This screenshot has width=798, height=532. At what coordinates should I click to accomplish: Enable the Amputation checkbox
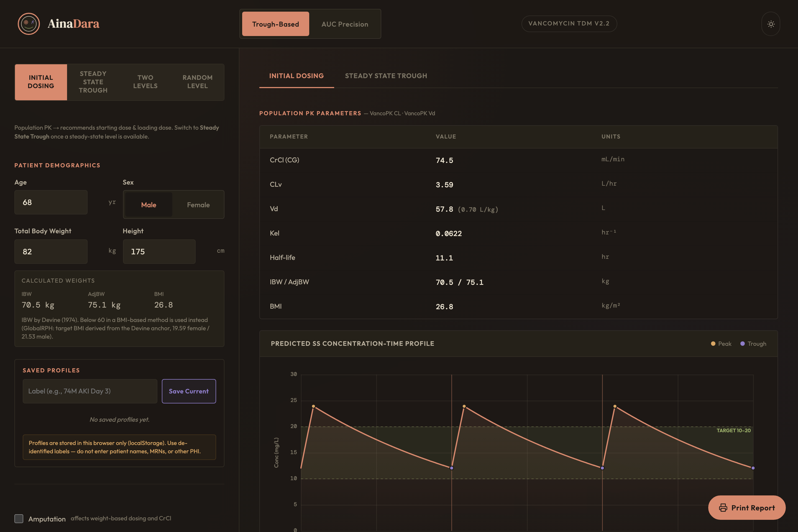(19, 519)
